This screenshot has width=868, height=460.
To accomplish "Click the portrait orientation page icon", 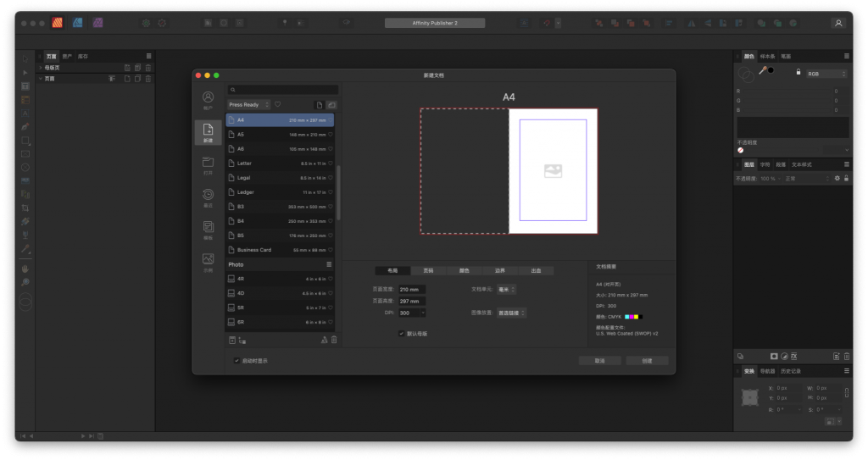I will (320, 104).
